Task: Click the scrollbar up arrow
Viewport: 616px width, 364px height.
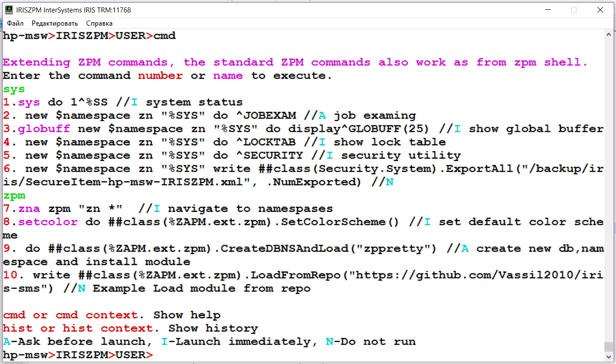Action: (x=609, y=34)
